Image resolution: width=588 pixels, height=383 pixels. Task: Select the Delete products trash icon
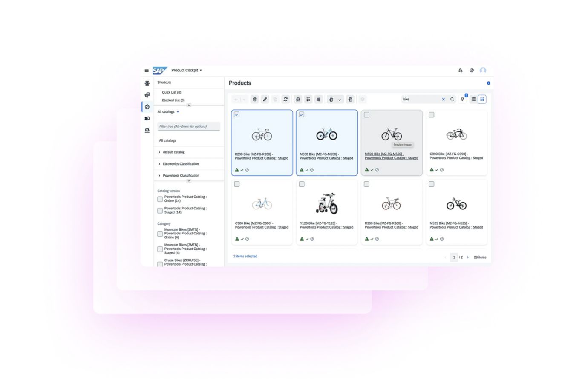tap(254, 99)
